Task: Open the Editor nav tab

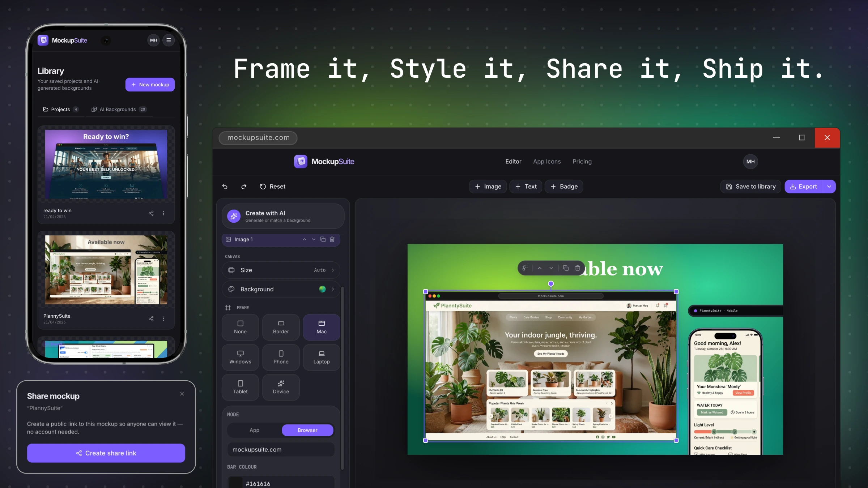Action: tap(513, 162)
